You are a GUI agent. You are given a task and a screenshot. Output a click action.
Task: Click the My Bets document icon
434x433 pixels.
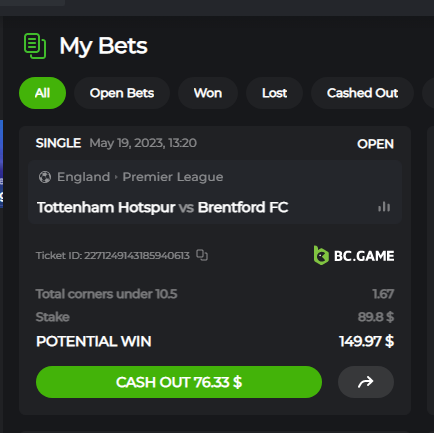click(35, 46)
